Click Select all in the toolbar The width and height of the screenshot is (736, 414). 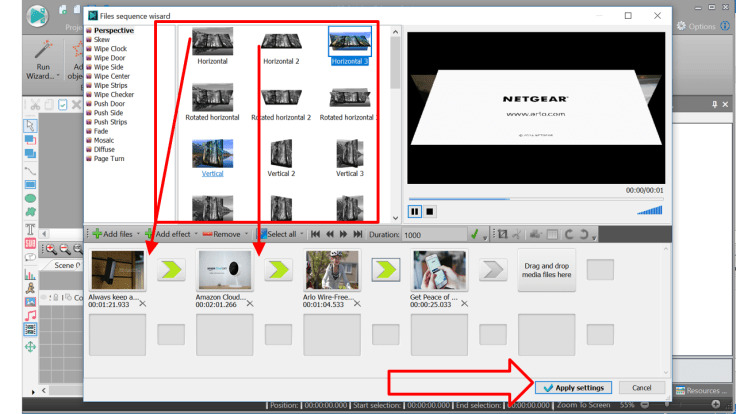point(278,234)
